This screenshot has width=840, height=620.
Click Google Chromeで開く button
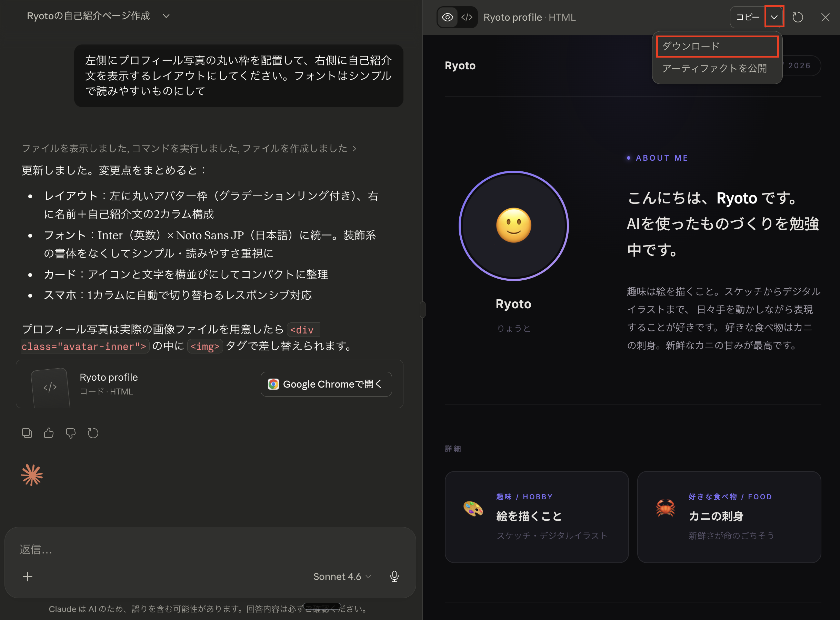click(326, 384)
